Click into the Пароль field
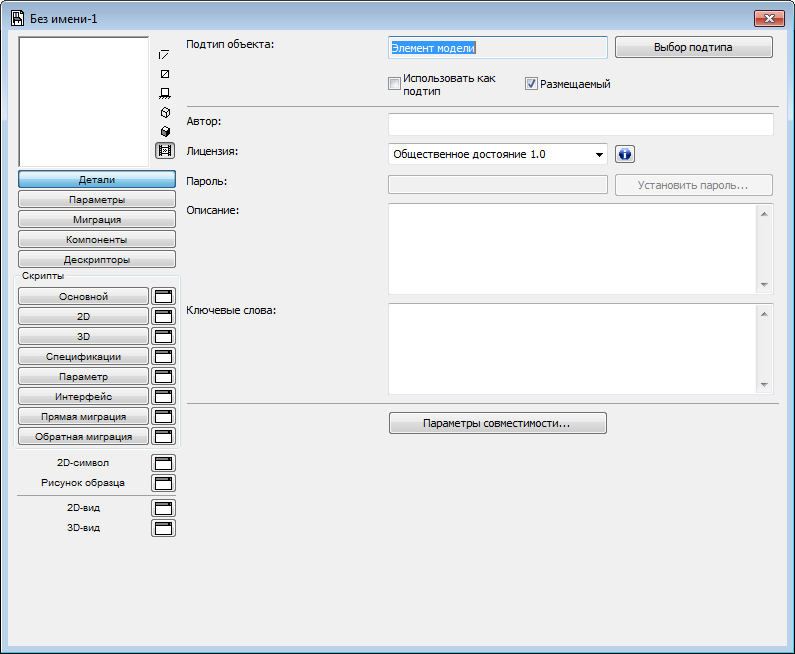Screen dimensions: 795x654 pos(497,185)
